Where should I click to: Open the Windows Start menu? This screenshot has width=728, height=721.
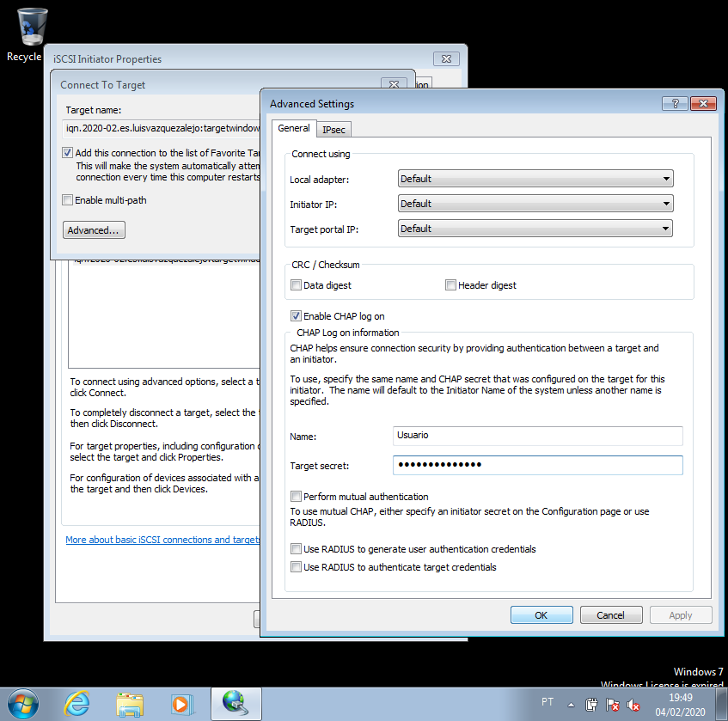(21, 703)
